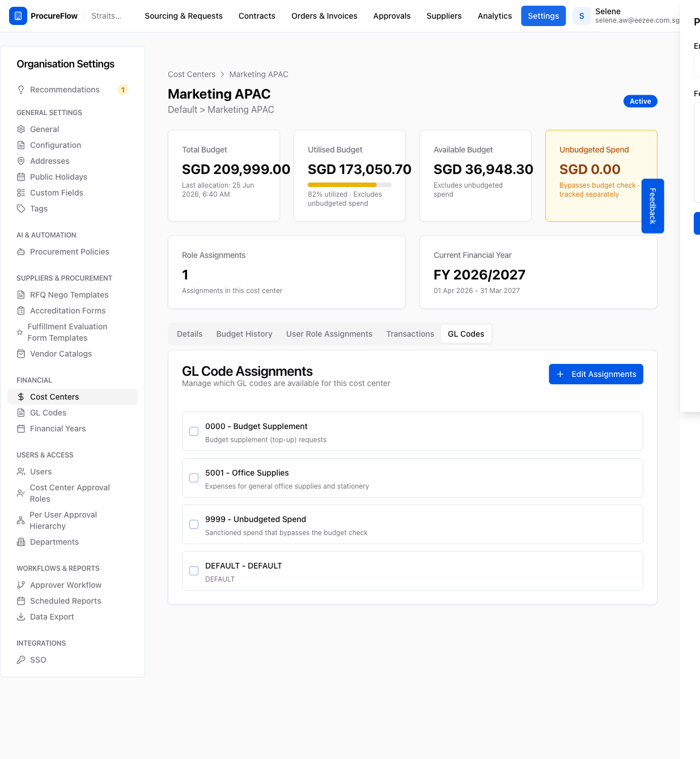Check the 0000 - Budget Supplement checkbox
The image size is (700, 759).
(x=194, y=431)
